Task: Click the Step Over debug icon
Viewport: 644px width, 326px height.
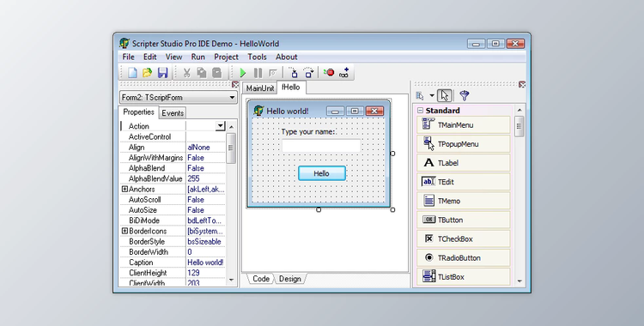Action: (308, 73)
